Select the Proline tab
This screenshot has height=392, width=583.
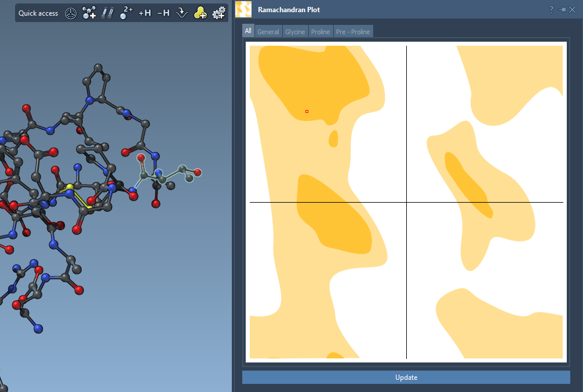pyautogui.click(x=320, y=32)
